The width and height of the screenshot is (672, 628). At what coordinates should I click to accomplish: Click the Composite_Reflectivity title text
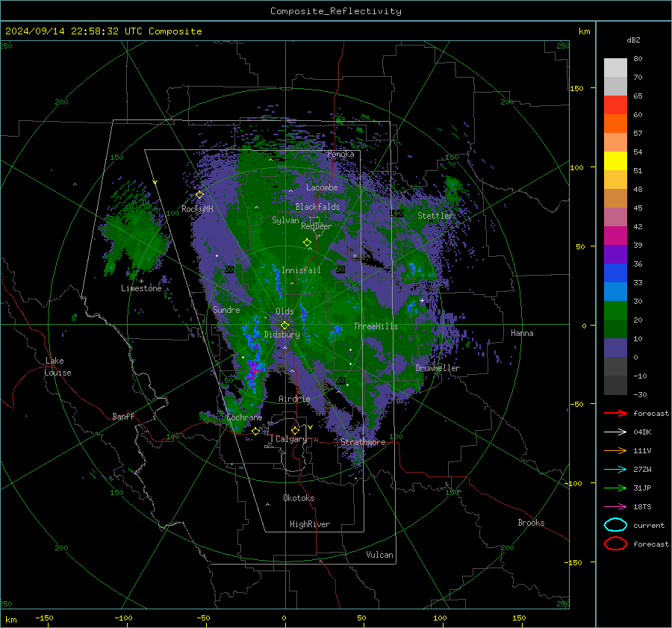click(336, 11)
